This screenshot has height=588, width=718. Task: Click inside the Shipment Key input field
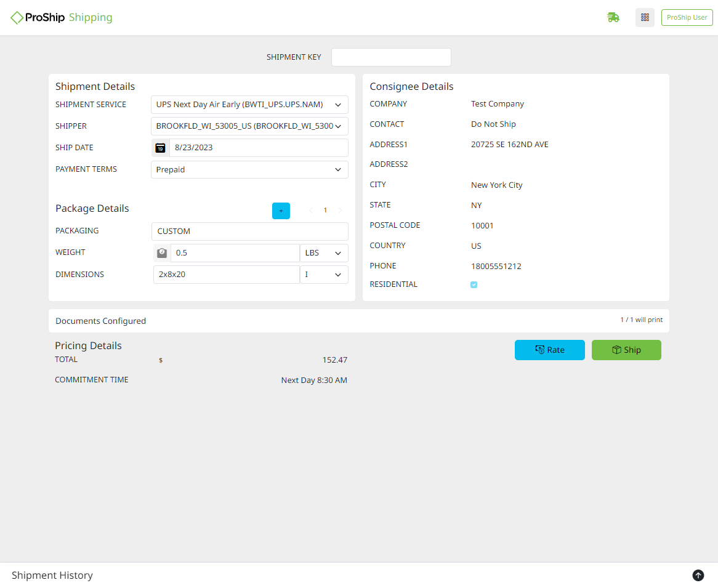pyautogui.click(x=391, y=57)
